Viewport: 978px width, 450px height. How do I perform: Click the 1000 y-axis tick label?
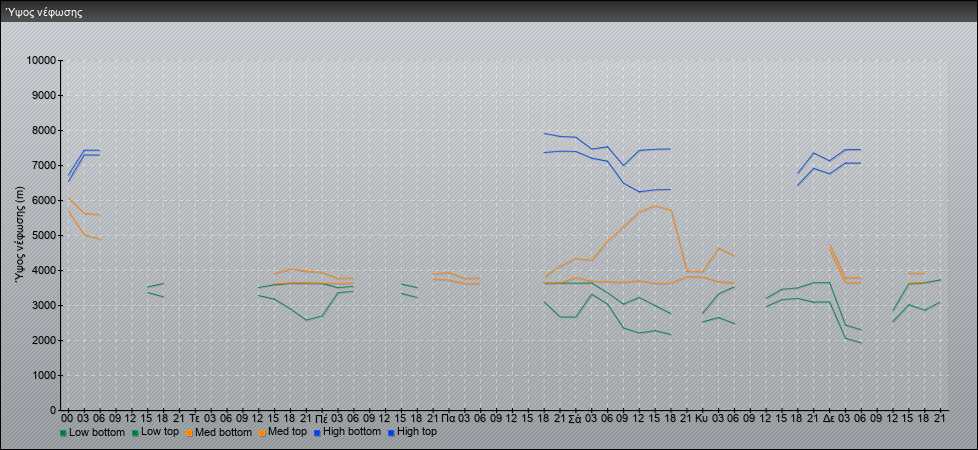[44, 375]
